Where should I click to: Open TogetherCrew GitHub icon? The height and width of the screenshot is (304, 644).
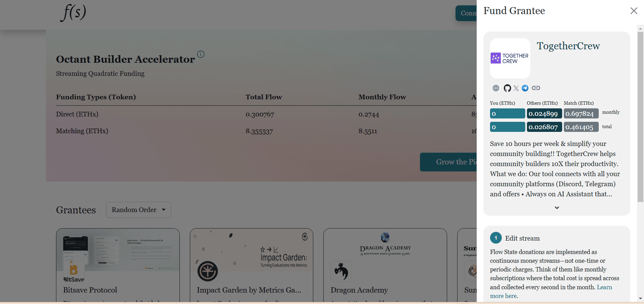click(507, 88)
